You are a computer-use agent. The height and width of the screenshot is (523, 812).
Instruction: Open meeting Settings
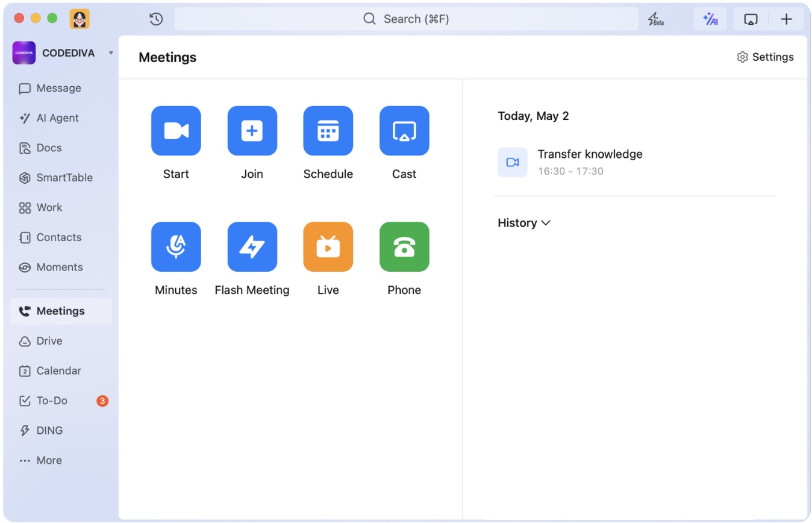(765, 57)
